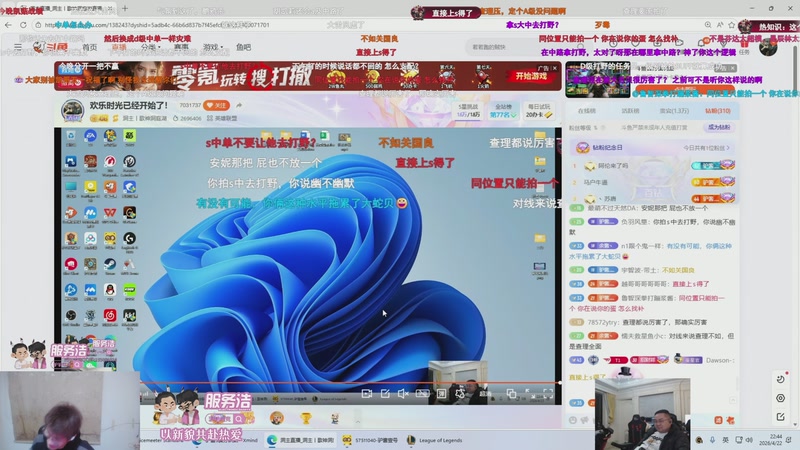The image size is (800, 450).
Task: Click the Douyu logo
Action: pos(51,47)
